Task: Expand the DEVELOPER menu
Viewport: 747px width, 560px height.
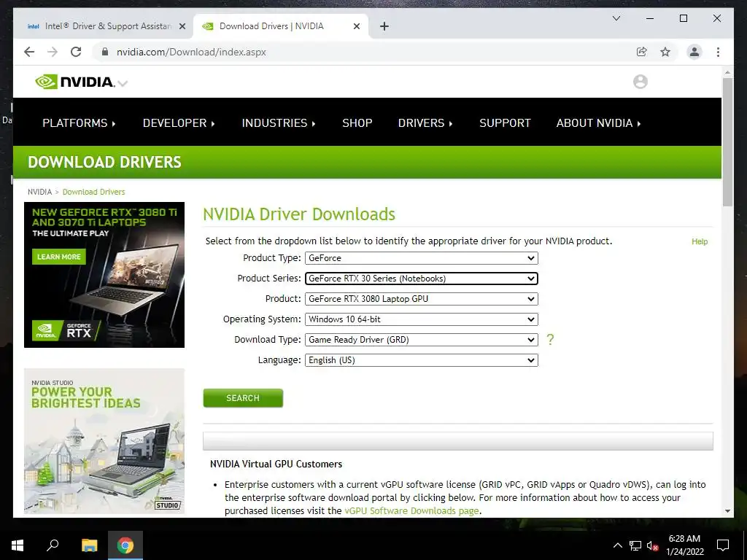Action: pyautogui.click(x=179, y=122)
